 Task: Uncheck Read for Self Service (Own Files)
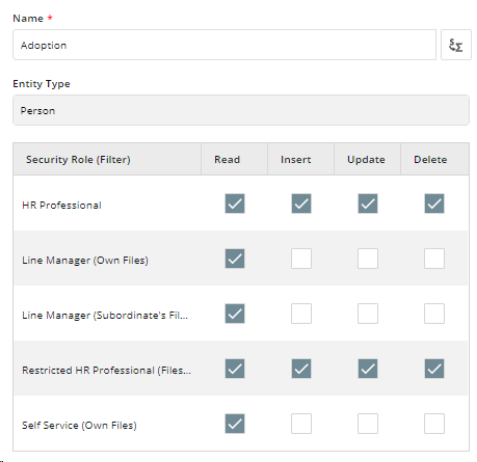tap(235, 423)
